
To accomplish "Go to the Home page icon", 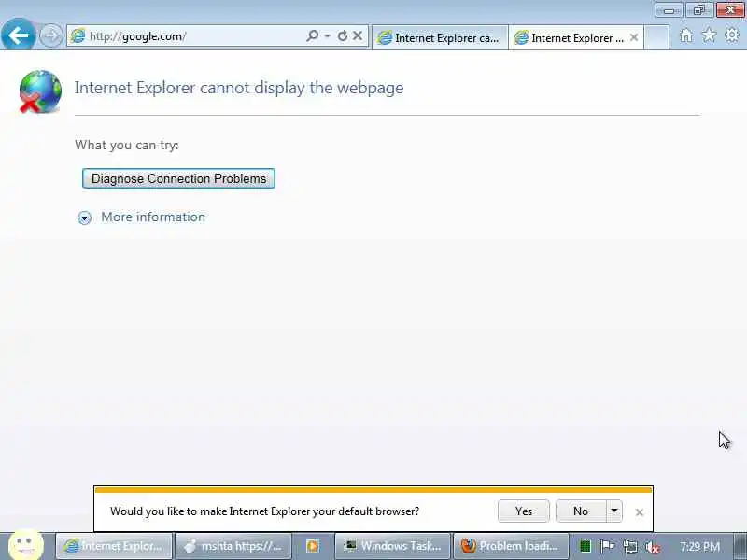I will click(x=686, y=35).
